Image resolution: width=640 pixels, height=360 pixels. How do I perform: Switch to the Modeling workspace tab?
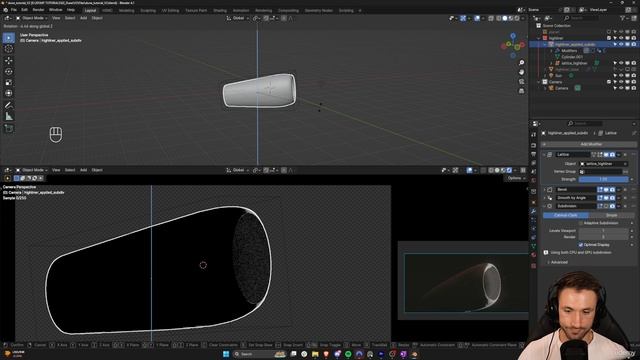127,11
